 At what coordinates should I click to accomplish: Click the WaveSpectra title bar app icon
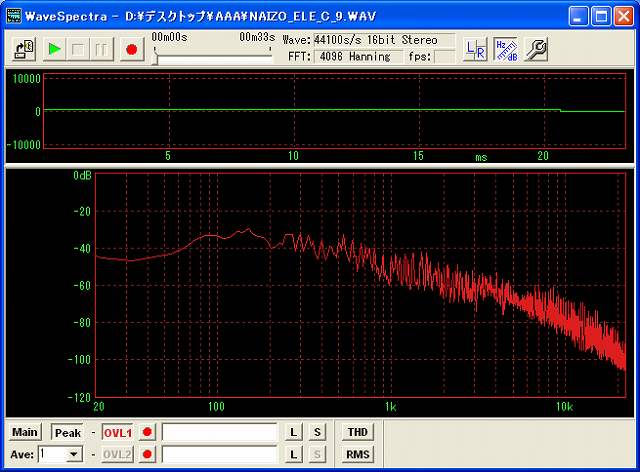(x=13, y=16)
